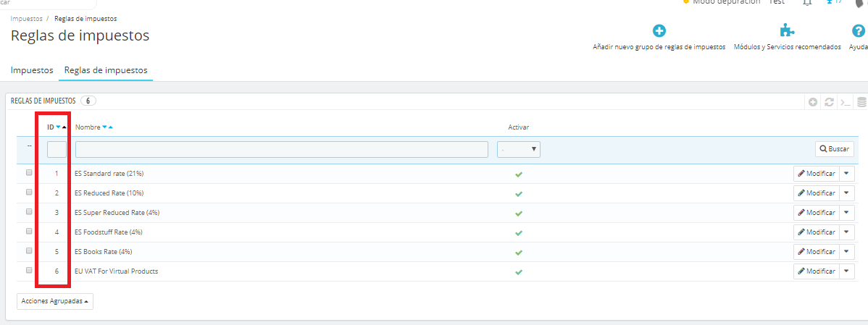Image resolution: width=868 pixels, height=325 pixels.
Task: Expand the Acciones Agrupadas bulk actions menu
Action: [x=55, y=300]
